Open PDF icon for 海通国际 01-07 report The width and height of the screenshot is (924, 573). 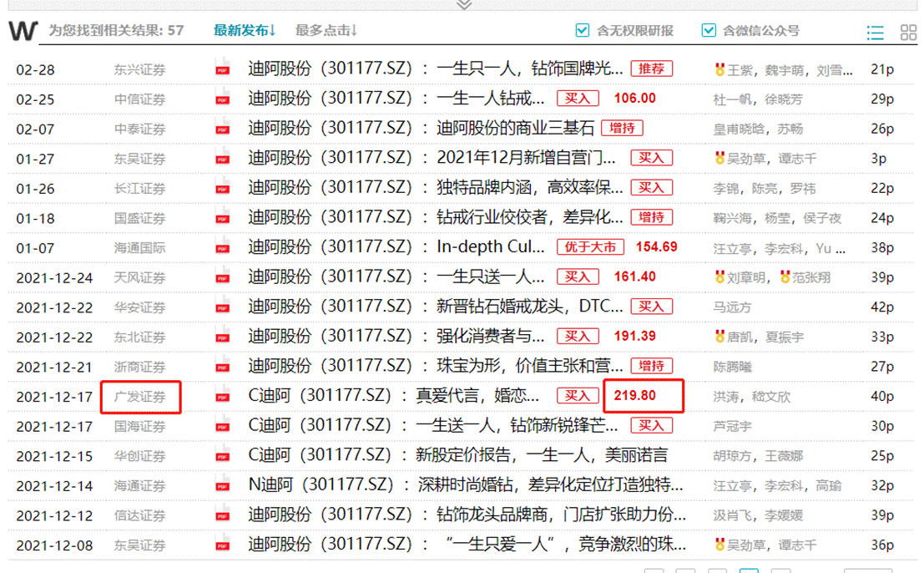[x=222, y=245]
